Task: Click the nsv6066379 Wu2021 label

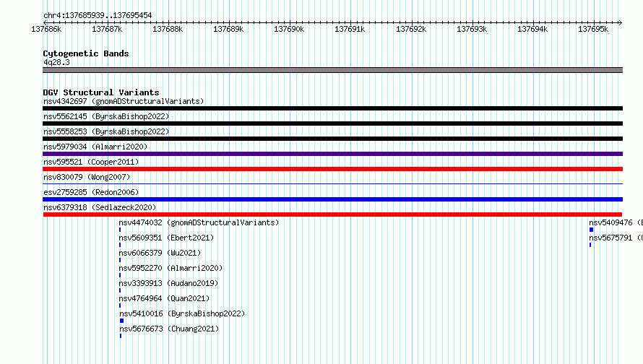Action: (160, 253)
